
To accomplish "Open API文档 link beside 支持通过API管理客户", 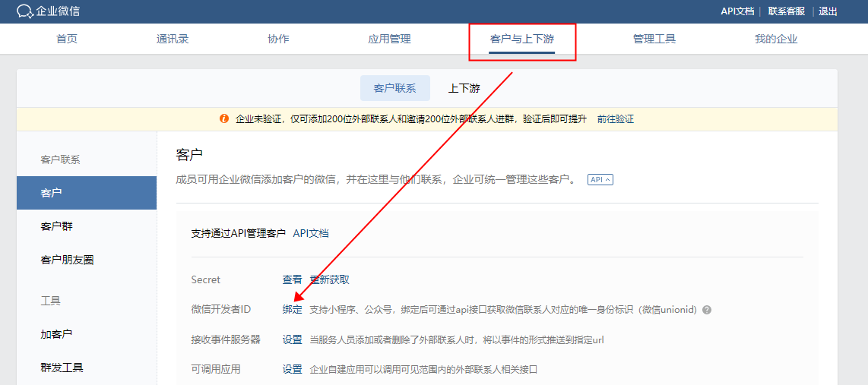I will (311, 233).
